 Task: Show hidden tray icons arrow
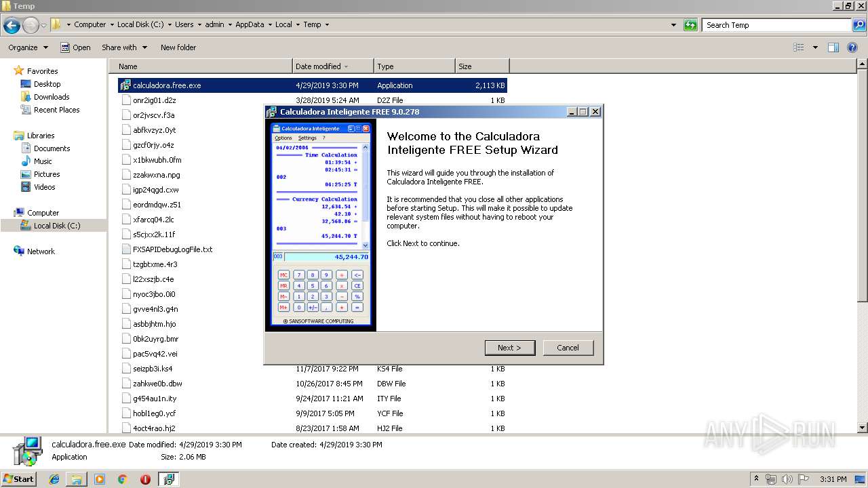(x=755, y=479)
